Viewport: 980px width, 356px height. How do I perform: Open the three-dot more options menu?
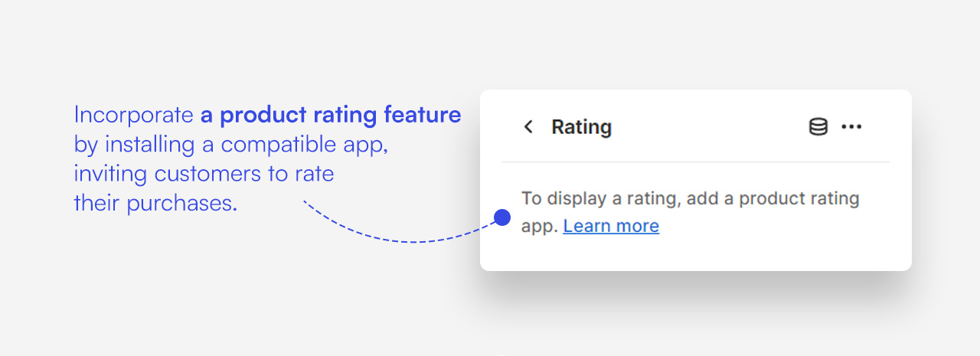point(851,127)
